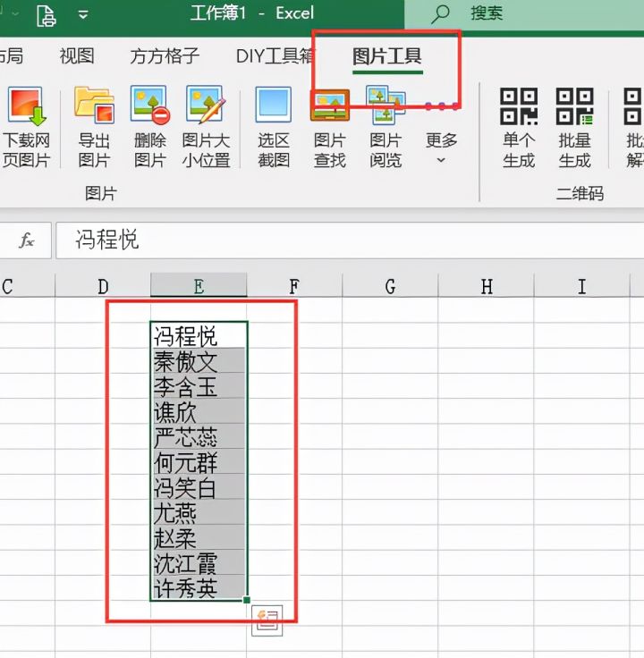Switch to the 视图 tab

(x=76, y=56)
